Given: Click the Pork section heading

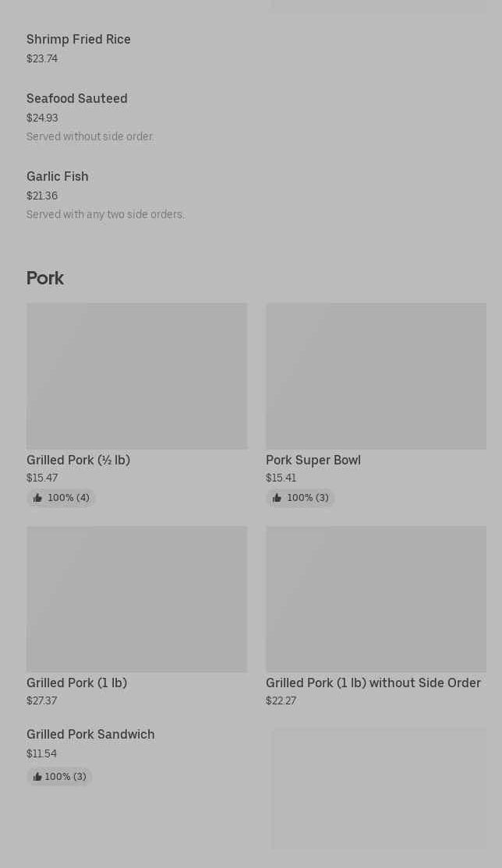Looking at the screenshot, I should pyautogui.click(x=45, y=278).
